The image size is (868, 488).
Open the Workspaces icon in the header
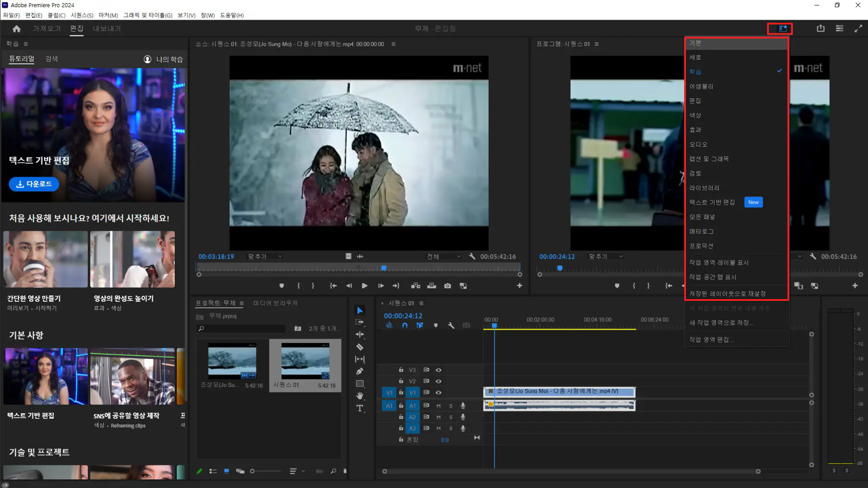click(x=783, y=29)
